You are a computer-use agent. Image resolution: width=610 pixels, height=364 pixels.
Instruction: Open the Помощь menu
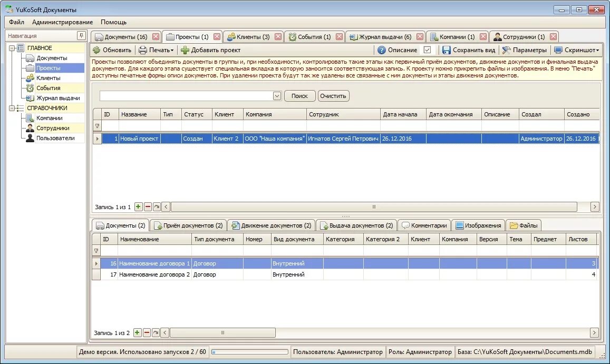(x=113, y=22)
